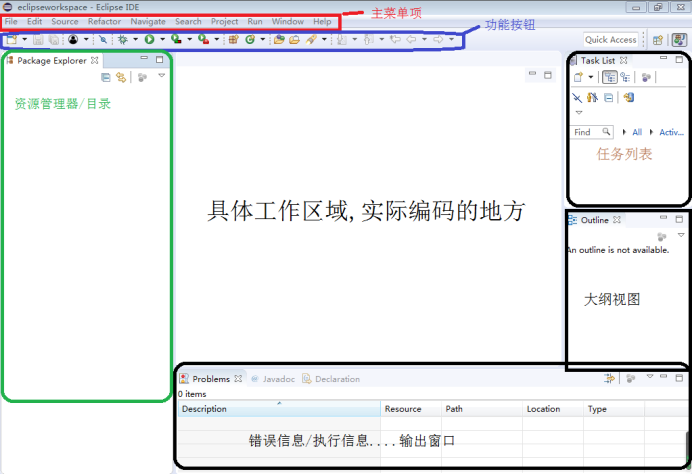Click the Search flashlight toolbar icon

312,40
